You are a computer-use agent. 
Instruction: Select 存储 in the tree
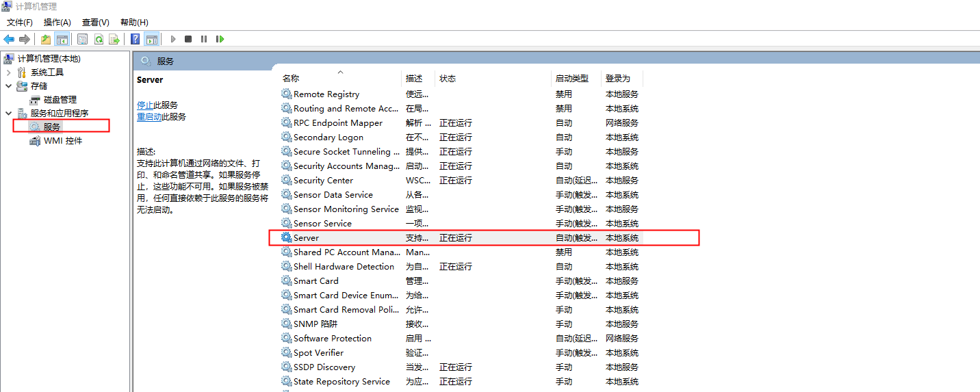39,86
